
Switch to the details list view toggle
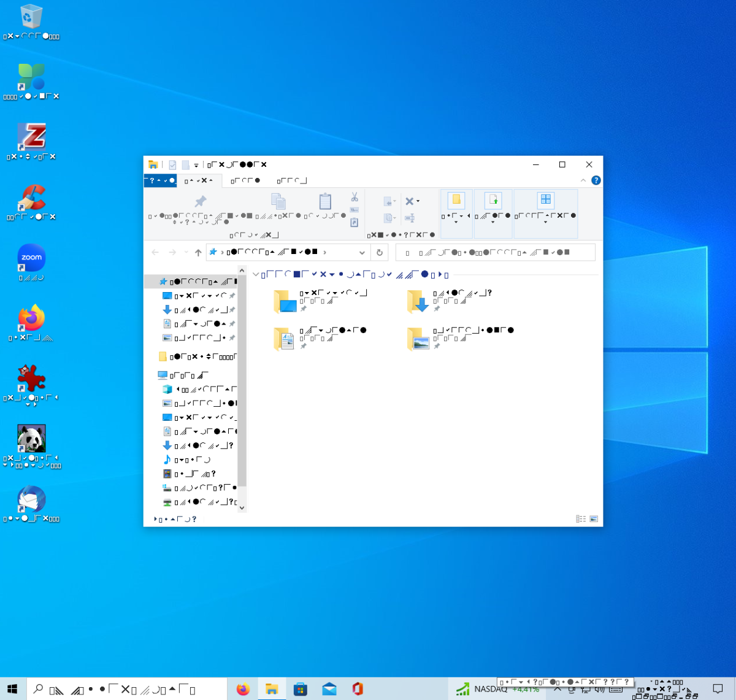(581, 519)
